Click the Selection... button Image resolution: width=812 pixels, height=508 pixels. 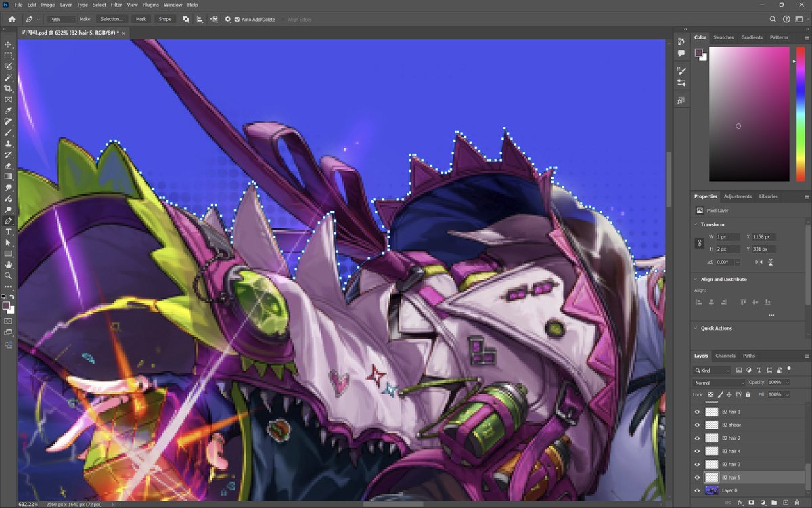coord(112,19)
